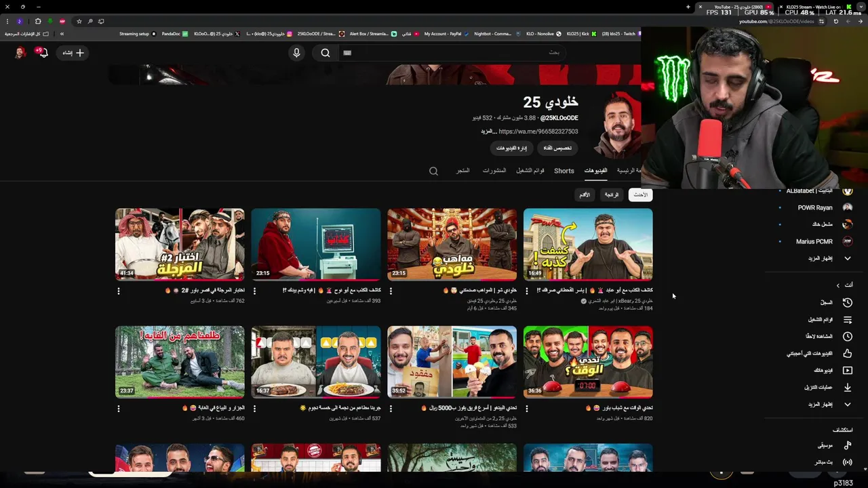Viewport: 868px width, 488px height.
Task: Select the Videos tab on channel
Action: tap(596, 171)
